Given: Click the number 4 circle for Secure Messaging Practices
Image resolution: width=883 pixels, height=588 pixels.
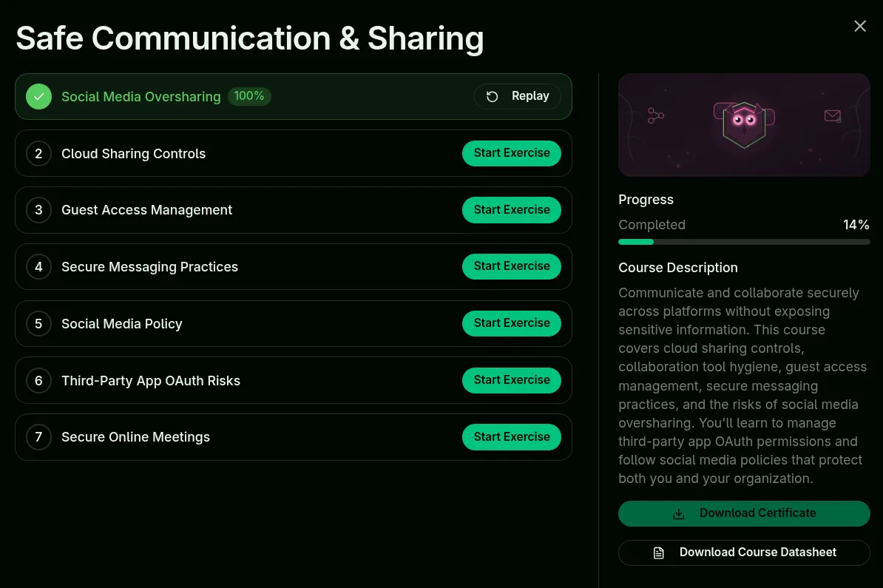Looking at the screenshot, I should tap(39, 267).
